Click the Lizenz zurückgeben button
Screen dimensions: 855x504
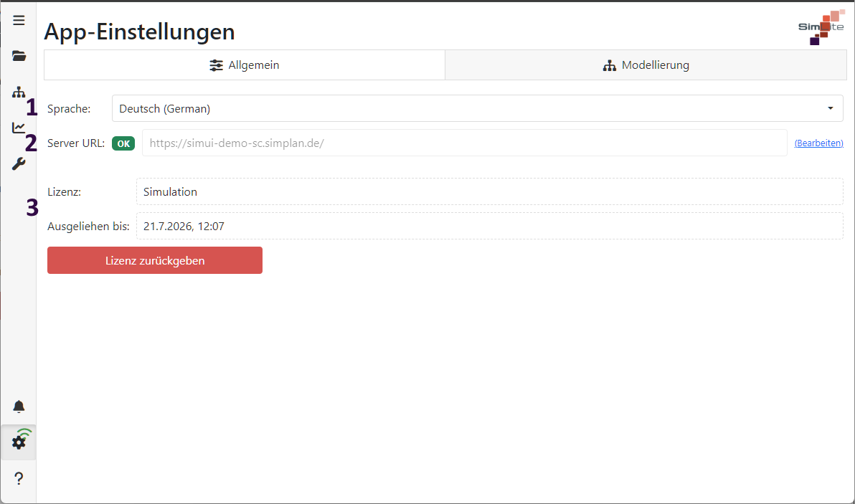(155, 260)
